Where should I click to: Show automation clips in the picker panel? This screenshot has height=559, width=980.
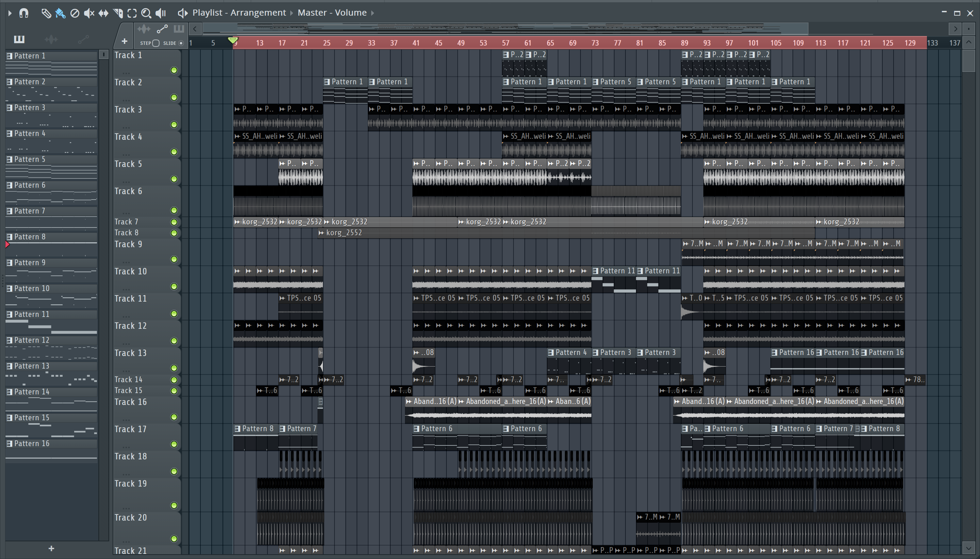(x=83, y=39)
